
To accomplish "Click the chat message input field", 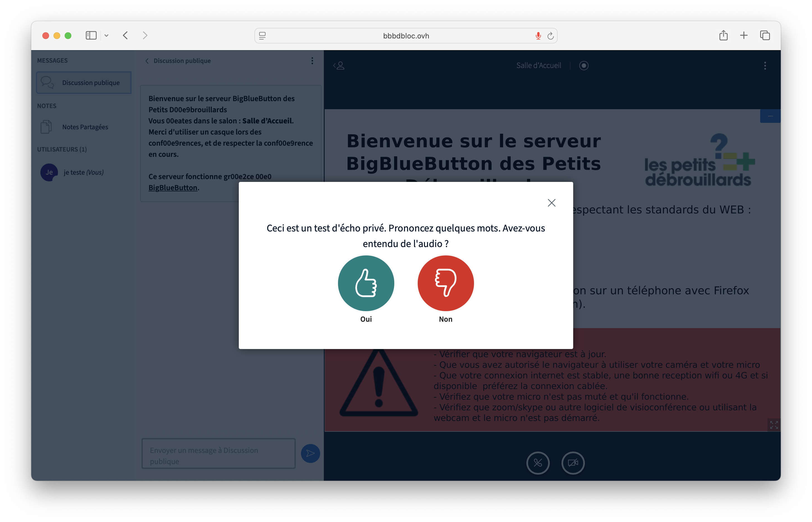I will (x=218, y=453).
